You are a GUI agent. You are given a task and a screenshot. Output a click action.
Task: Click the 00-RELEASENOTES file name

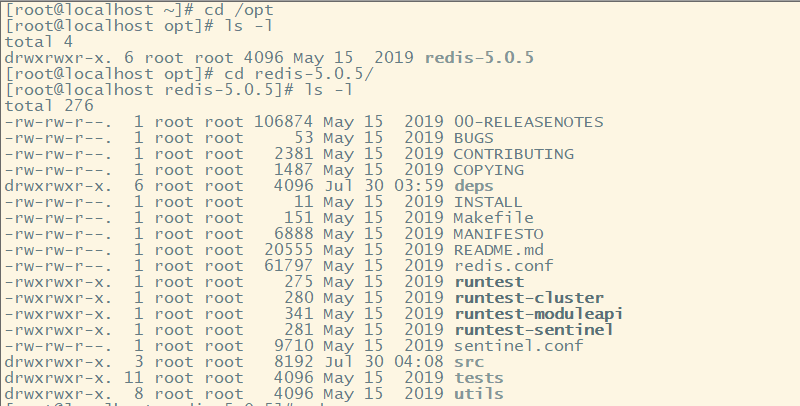point(529,122)
